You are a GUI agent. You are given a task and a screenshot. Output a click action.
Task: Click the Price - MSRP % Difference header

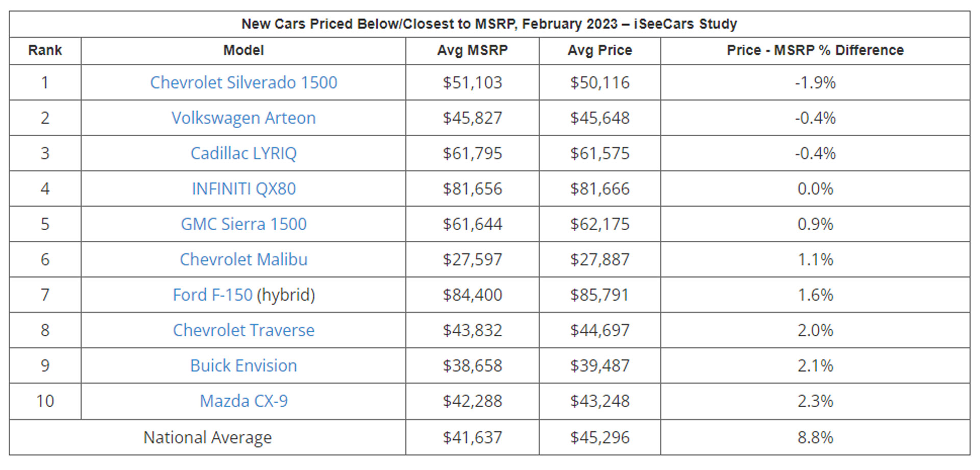tap(815, 51)
